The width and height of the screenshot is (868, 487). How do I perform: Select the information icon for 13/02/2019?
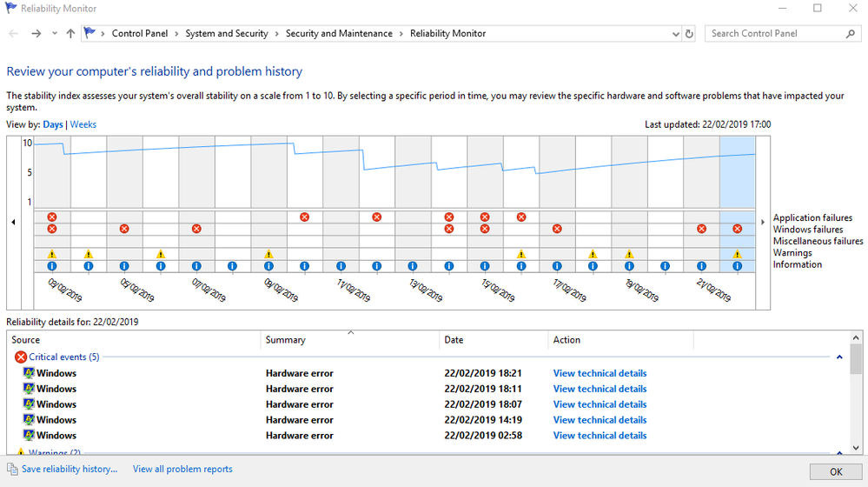point(413,266)
